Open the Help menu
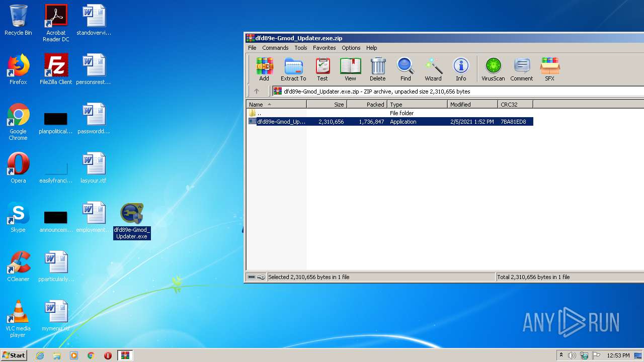644x362 pixels. click(x=372, y=48)
